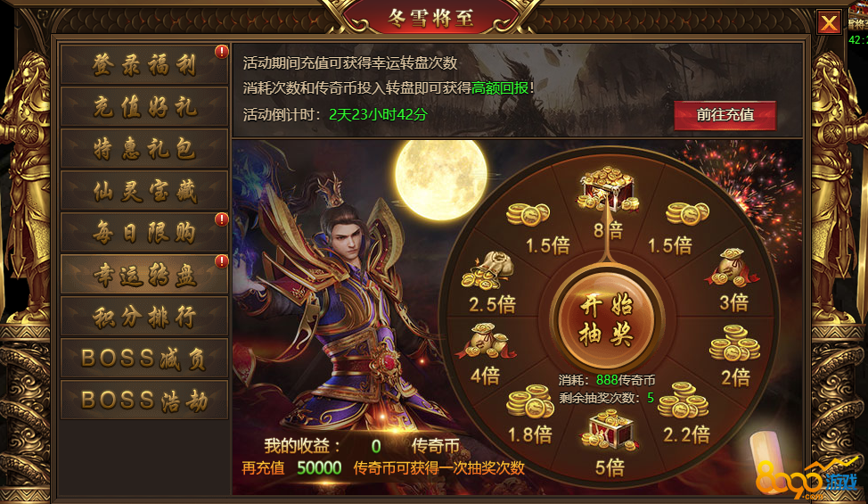The image size is (868, 504).
Task: Switch to the 积分排行 tab
Action: point(144,317)
